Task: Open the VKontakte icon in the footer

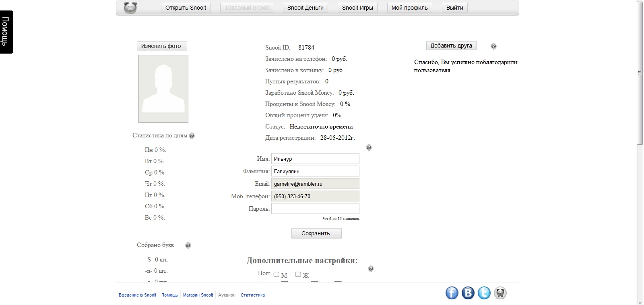Action: (468, 293)
